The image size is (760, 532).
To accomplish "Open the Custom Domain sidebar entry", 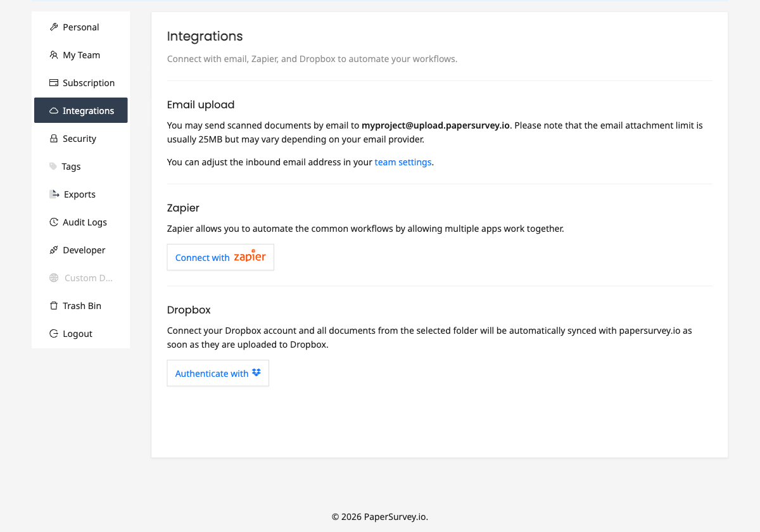I will click(x=80, y=277).
